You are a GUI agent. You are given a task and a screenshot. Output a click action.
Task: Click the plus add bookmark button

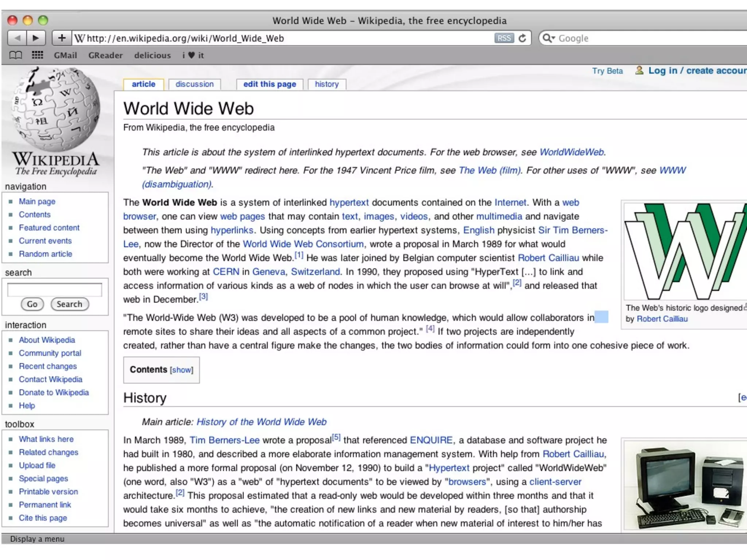(62, 38)
